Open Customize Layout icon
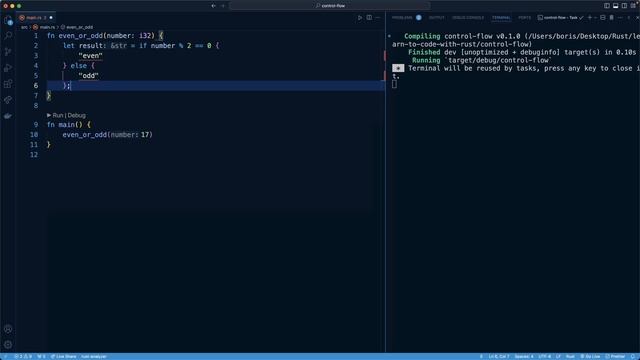640x360 pixels. (633, 6)
